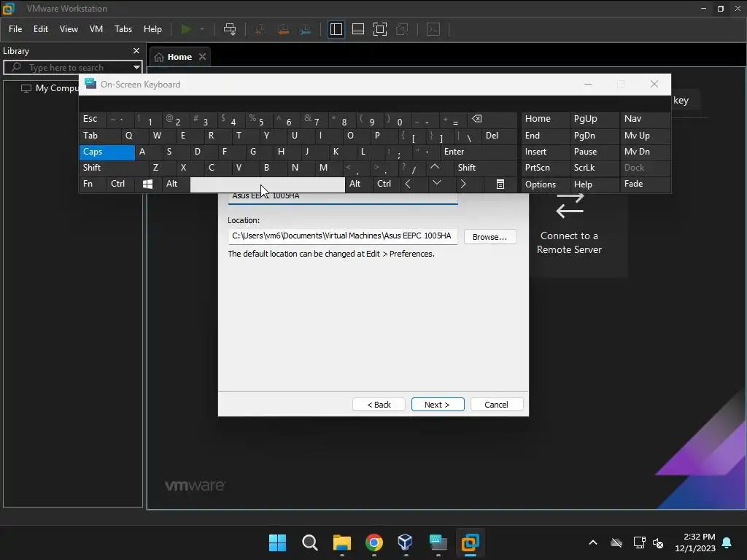Click the Take Snapshot toolbar icon
747x560 pixels.
[x=260, y=29]
